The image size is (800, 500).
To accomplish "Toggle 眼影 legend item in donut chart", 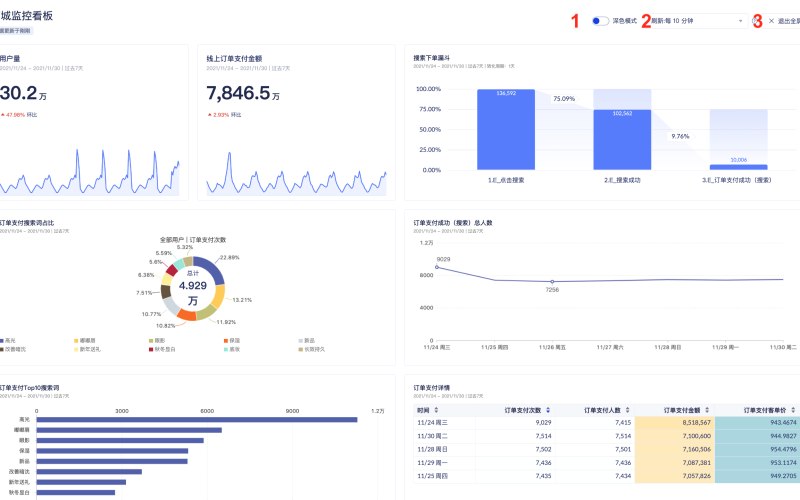I will [157, 340].
